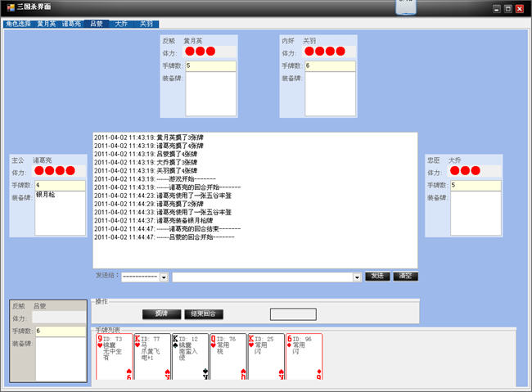Expand the chat message combo box arrow
This screenshot has width=532, height=392.
[357, 277]
